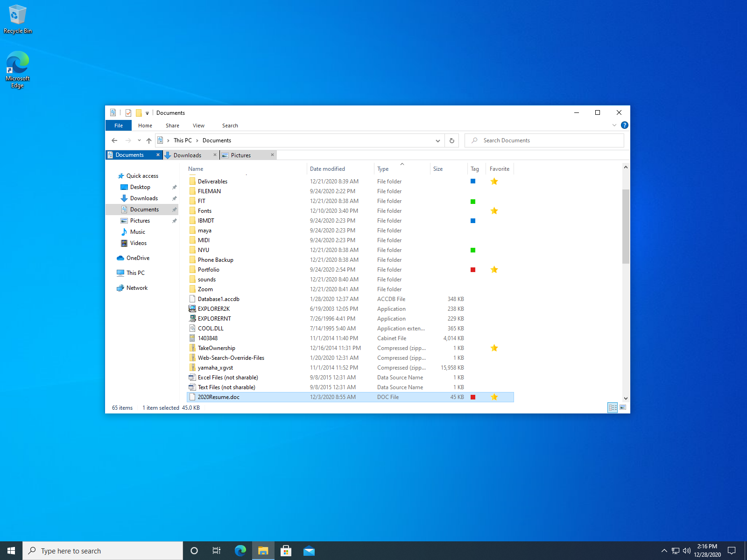The image size is (747, 560).
Task: Open Microsoft Store from the taskbar
Action: [x=286, y=551]
